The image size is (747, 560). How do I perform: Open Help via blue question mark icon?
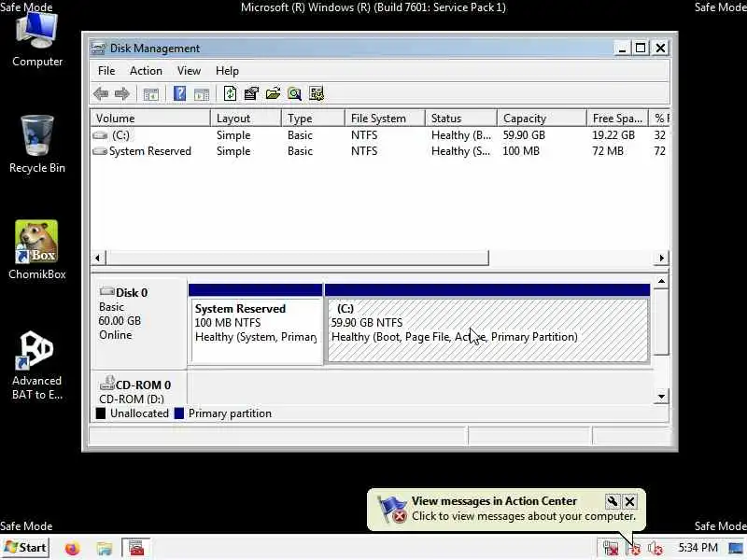179,93
